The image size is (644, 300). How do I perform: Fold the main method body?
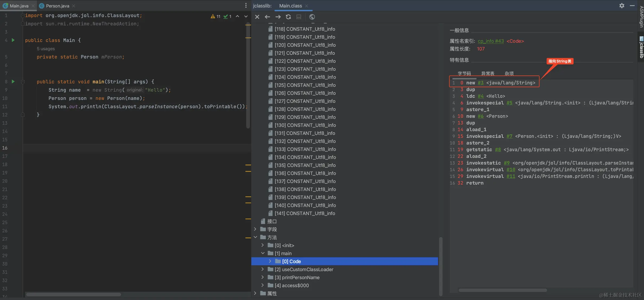23,82
